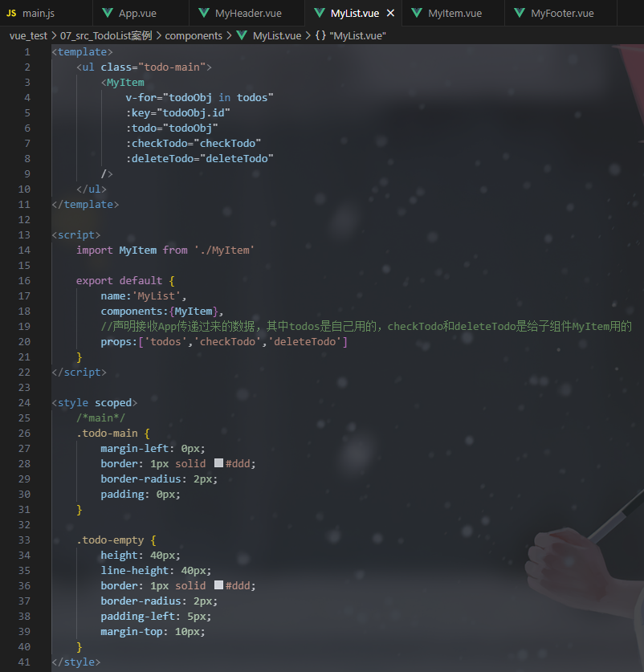Click the .todo-main selector
This screenshot has height=672, width=644.
click(x=107, y=434)
